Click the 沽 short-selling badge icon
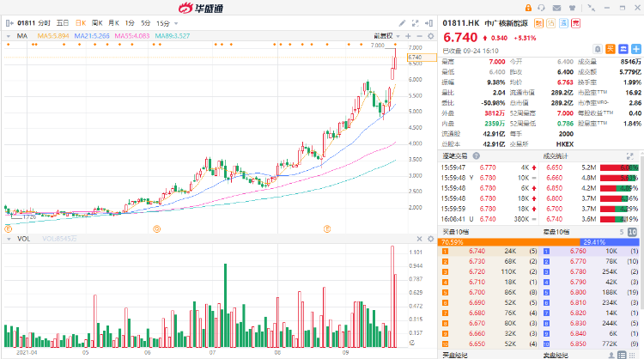Viewport: 644px width, 359px height. pyautogui.click(x=550, y=23)
